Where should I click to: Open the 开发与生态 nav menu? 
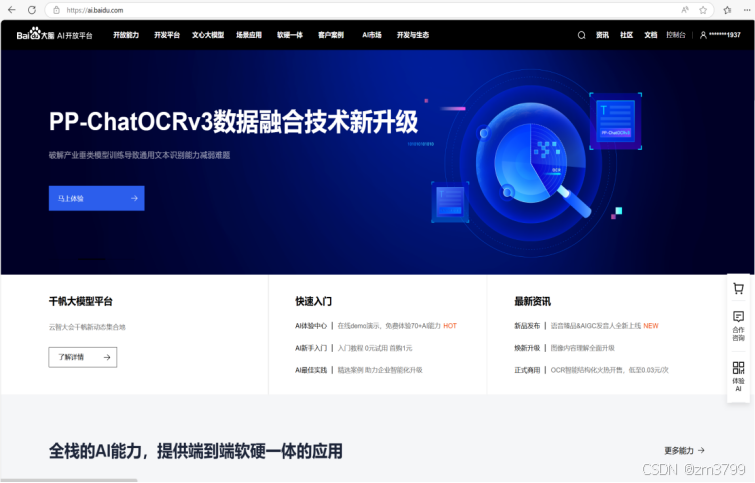click(x=413, y=35)
